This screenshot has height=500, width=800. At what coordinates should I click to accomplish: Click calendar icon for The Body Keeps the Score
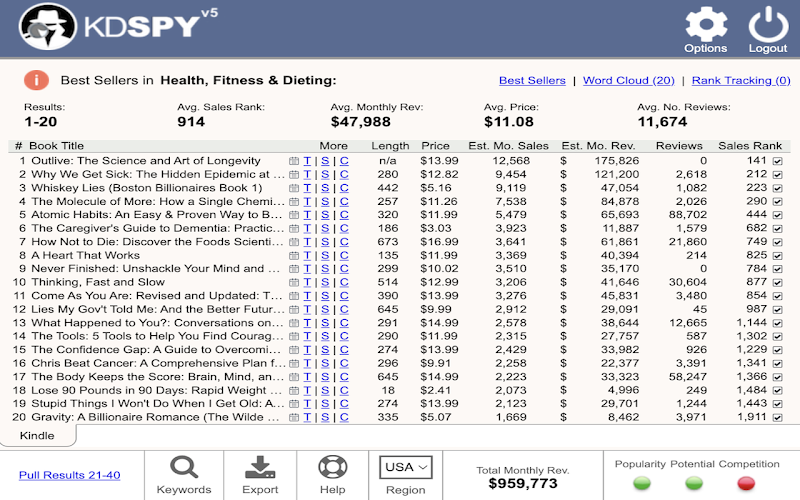tap(294, 377)
